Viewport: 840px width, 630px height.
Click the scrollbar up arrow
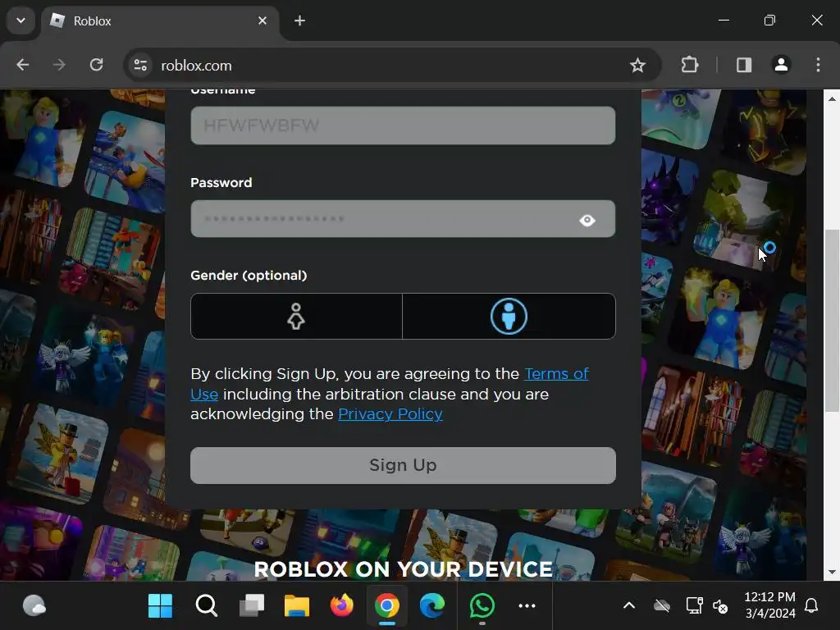pos(832,98)
